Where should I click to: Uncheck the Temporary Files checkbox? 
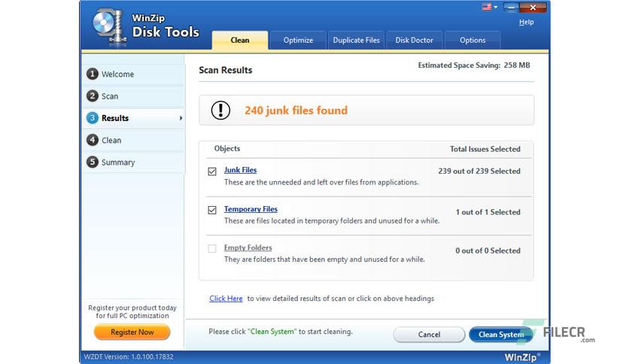[x=212, y=210]
